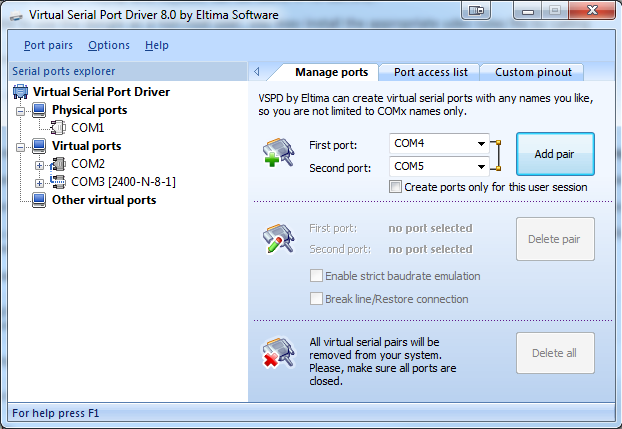
Task: Select the COM2 tree item label
Action: (88, 164)
